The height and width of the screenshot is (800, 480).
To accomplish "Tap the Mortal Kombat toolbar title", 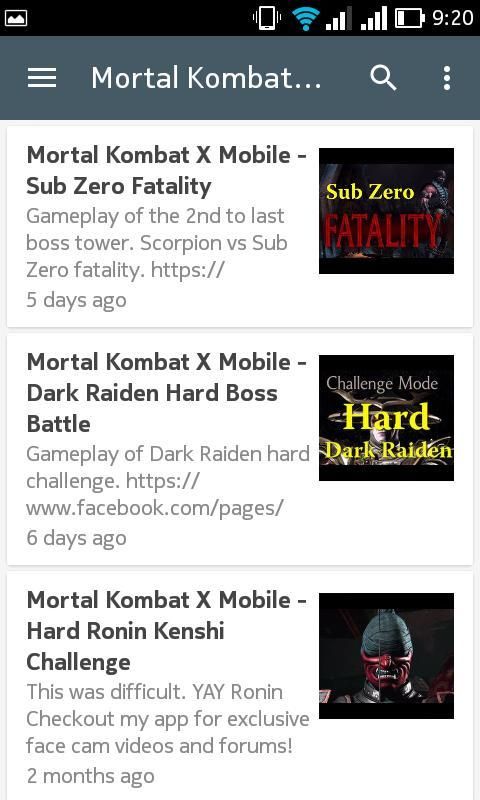I will click(206, 78).
